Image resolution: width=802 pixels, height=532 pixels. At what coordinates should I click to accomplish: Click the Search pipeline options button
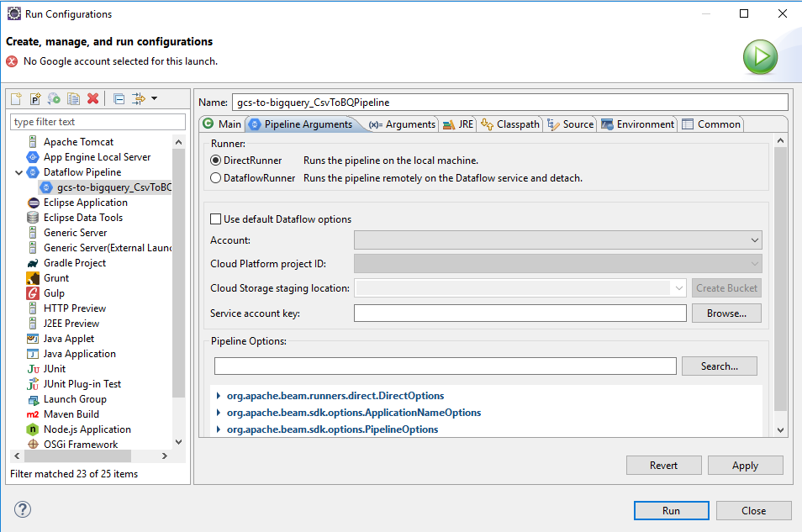pos(719,366)
